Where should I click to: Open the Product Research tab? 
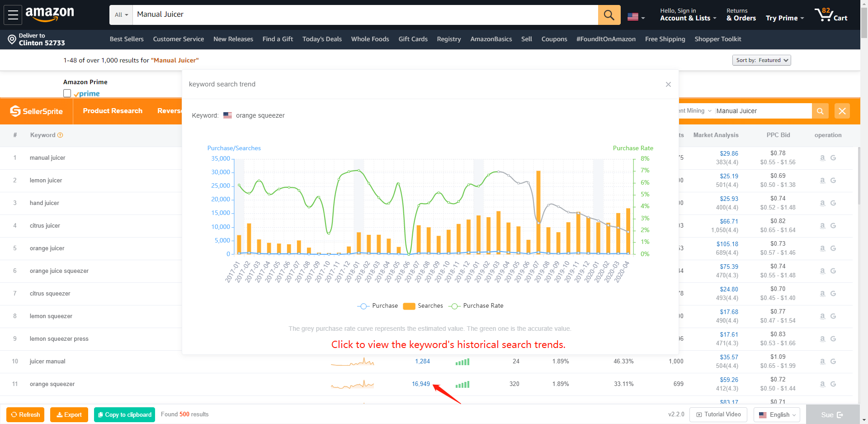113,111
